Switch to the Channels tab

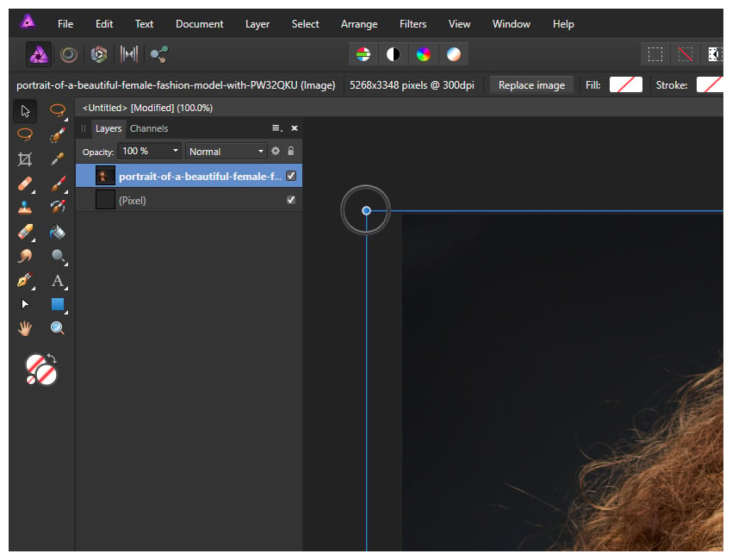click(x=149, y=128)
